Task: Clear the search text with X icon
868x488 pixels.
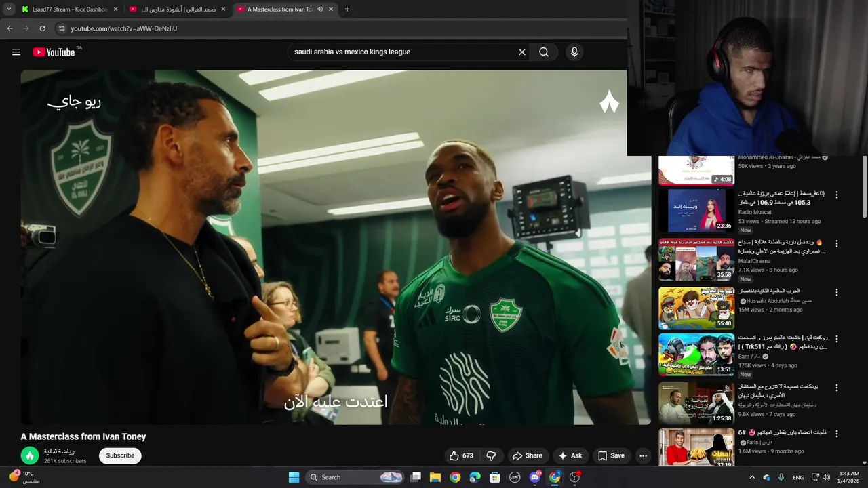Action: [x=522, y=52]
